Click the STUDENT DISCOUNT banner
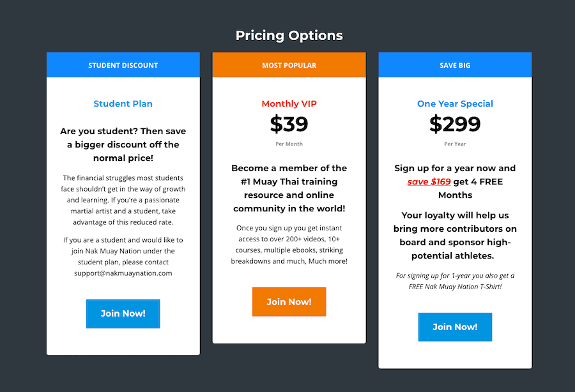The width and height of the screenshot is (575, 392). pos(123,65)
